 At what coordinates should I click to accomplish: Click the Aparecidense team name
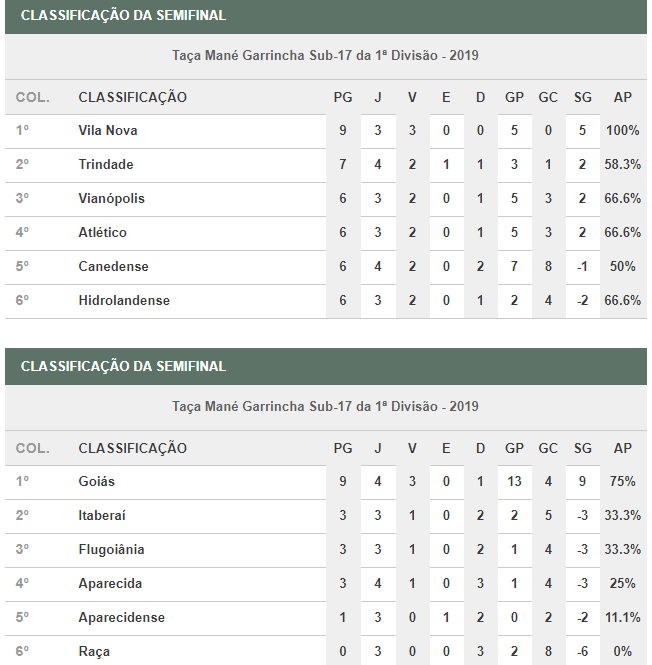click(x=121, y=618)
